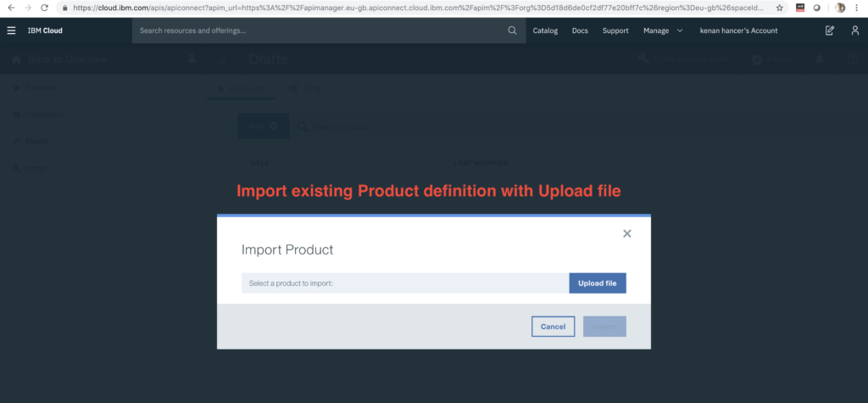Close the Import Product dialog with X
This screenshot has width=868, height=403.
[x=626, y=233]
